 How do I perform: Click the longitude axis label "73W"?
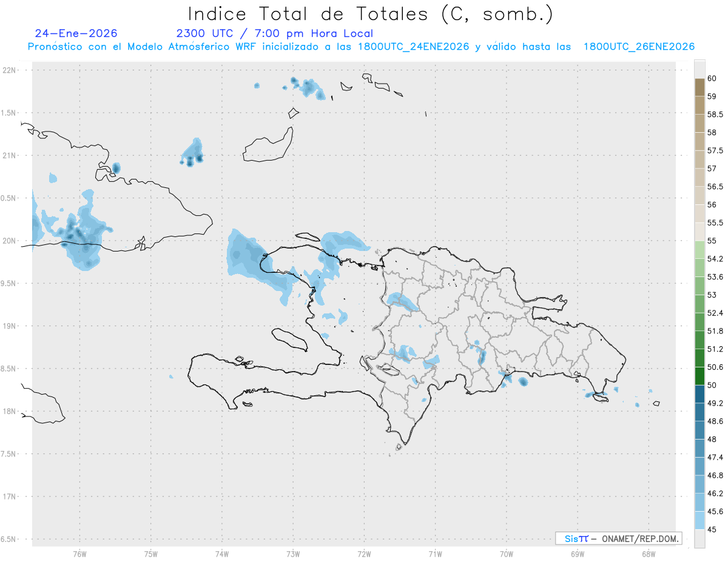tap(293, 554)
